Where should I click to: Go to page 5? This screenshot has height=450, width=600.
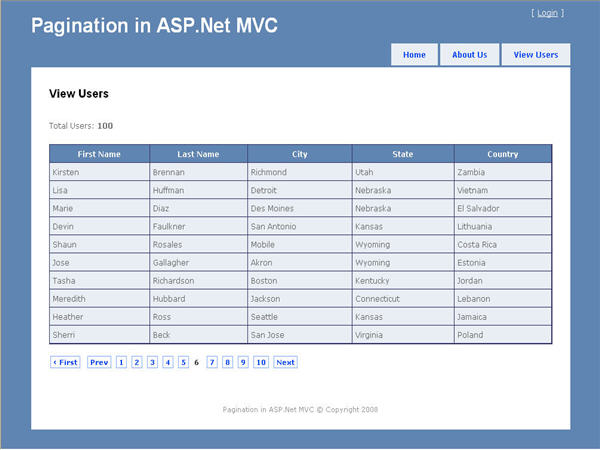click(183, 362)
